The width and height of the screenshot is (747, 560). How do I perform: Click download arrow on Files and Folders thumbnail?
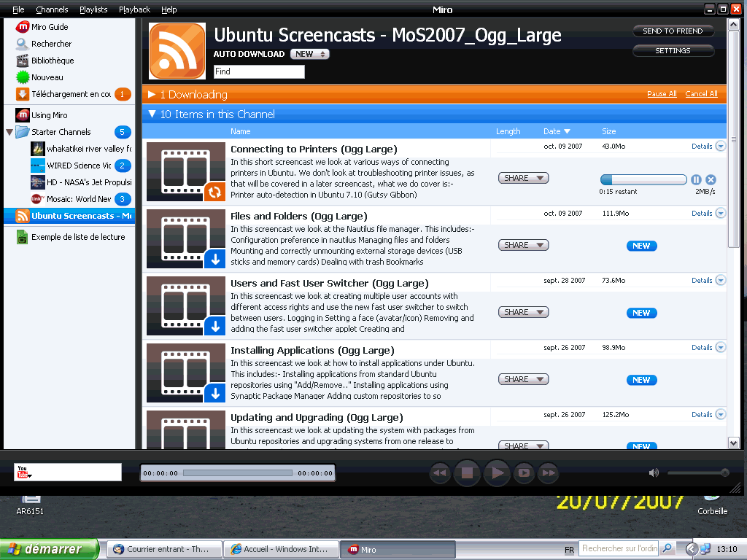[x=214, y=259]
